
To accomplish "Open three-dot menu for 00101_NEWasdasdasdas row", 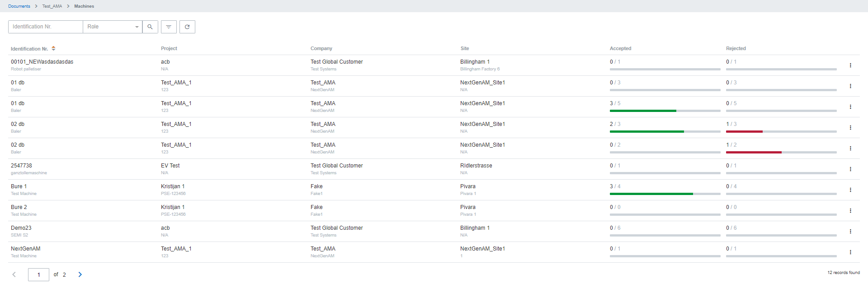I will coord(850,65).
